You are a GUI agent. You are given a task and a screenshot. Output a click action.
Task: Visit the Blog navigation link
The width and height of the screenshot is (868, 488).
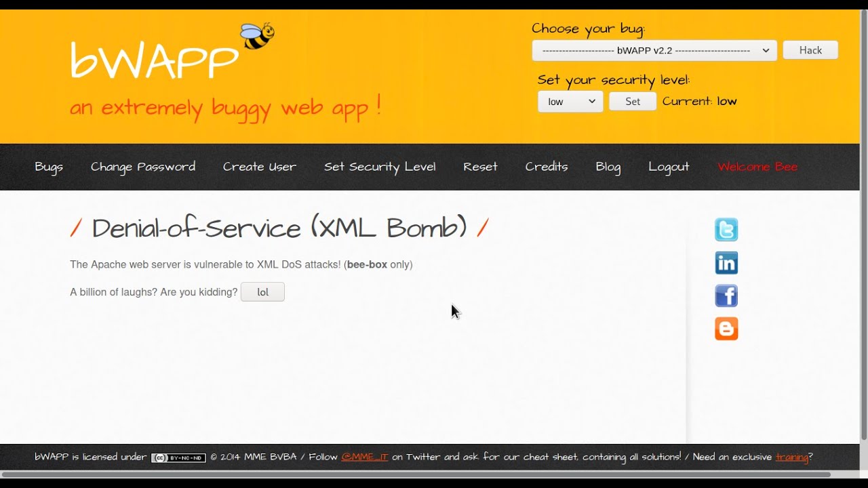pyautogui.click(x=608, y=167)
